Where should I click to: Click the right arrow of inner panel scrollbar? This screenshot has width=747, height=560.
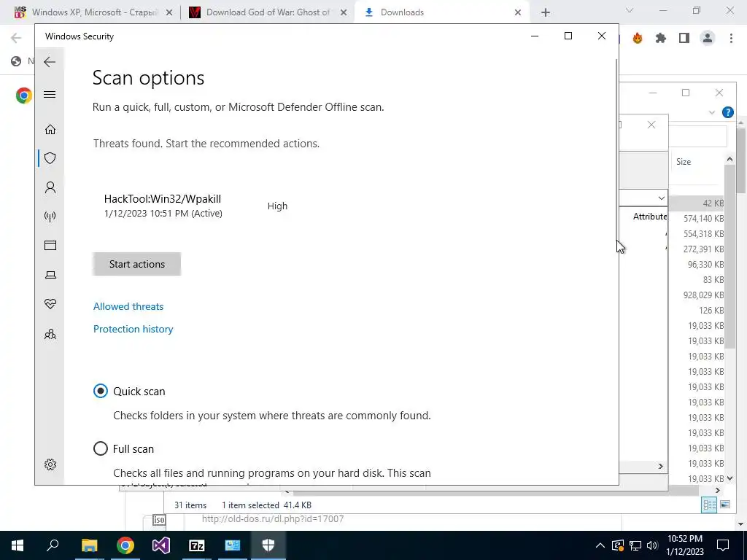(661, 466)
